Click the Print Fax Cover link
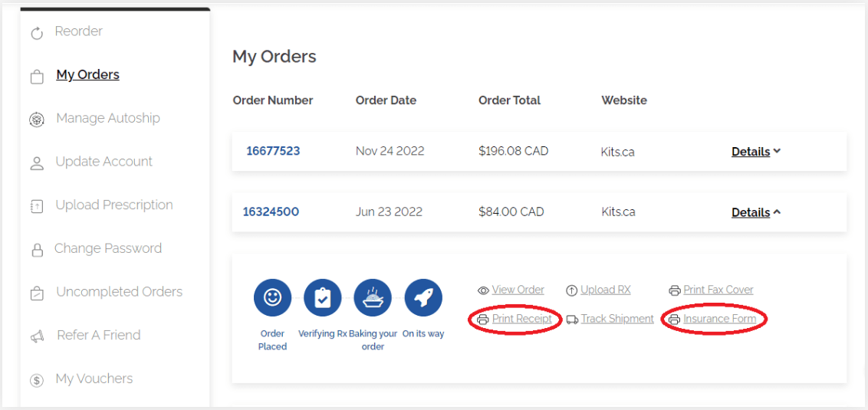Screen dimensions: 868x410 [718, 290]
